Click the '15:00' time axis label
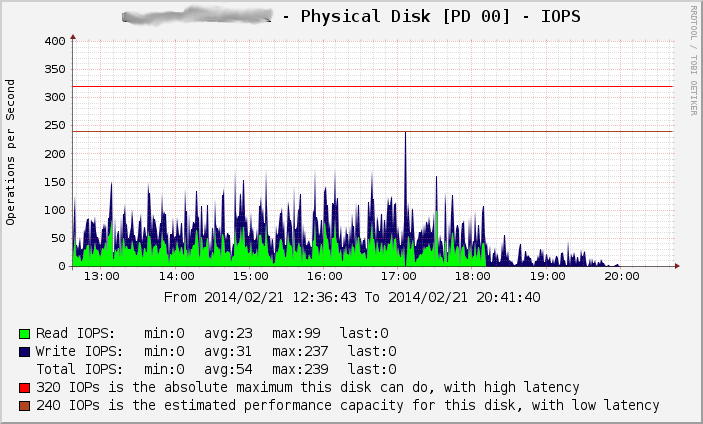 point(251,276)
